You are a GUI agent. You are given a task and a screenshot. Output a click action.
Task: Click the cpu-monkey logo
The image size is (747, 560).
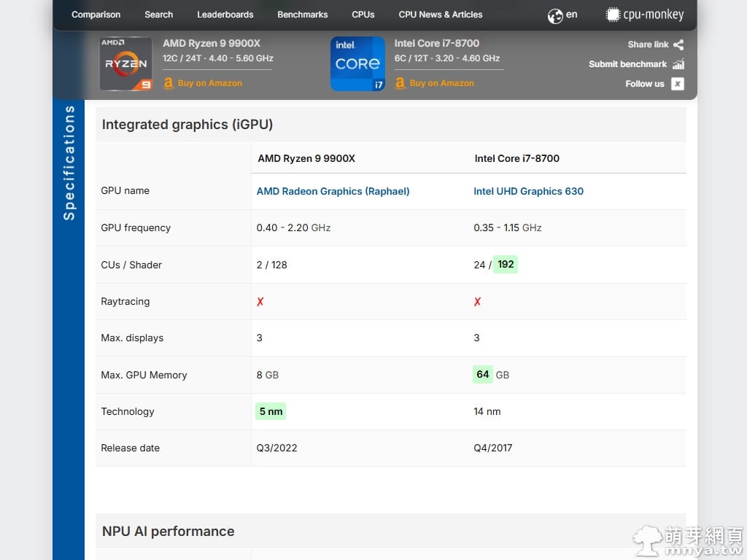click(645, 15)
